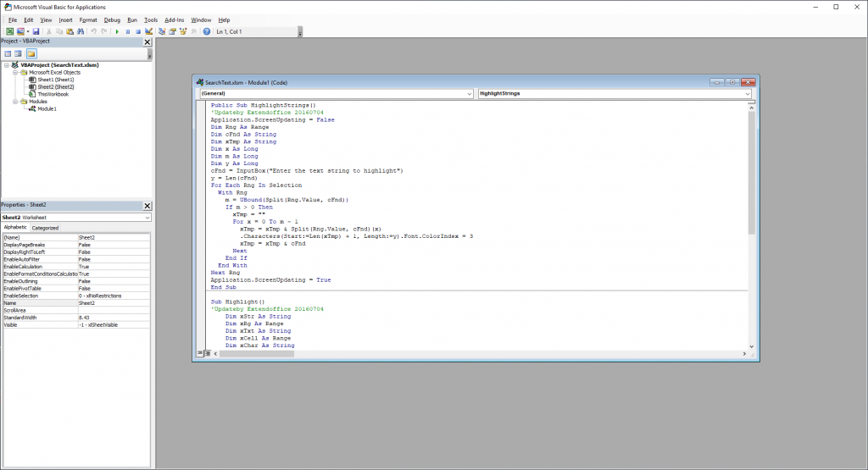Select ThisWorkbook in the project tree
Screen dimensions: 868x470
53,94
